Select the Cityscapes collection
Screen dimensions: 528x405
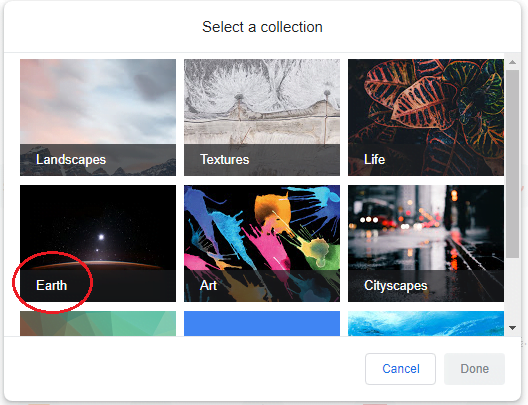(426, 243)
